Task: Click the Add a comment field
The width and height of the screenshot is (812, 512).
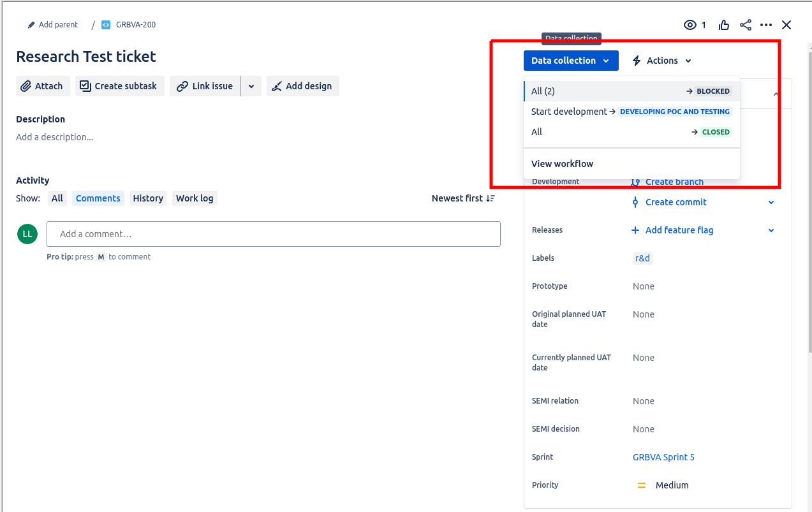Action: (x=273, y=234)
